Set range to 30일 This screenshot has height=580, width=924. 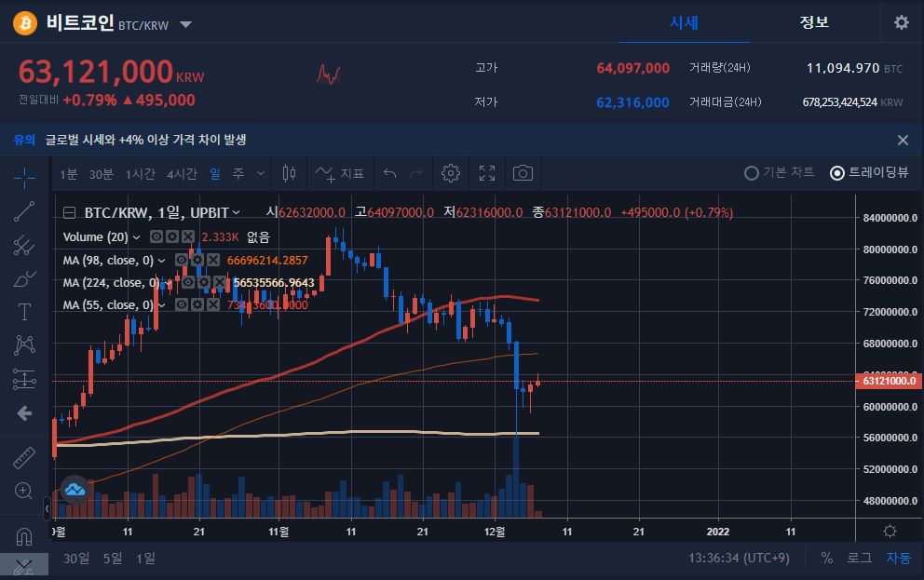(76, 558)
